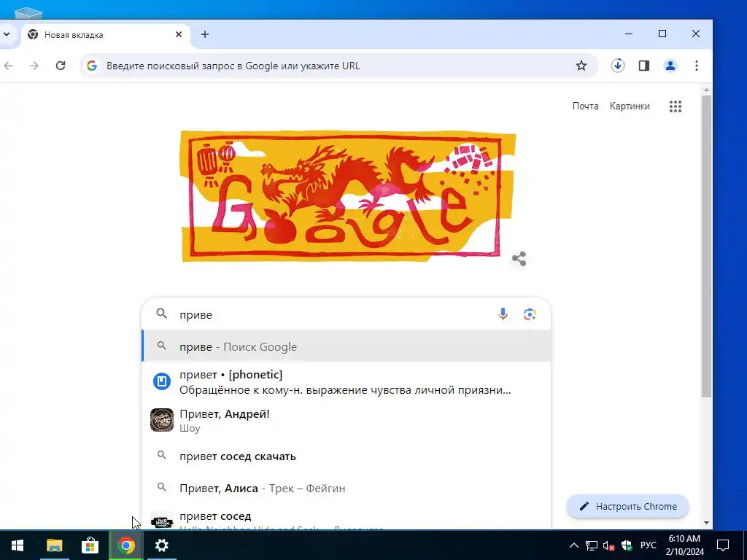Click the muted volume tray icon

[608, 545]
